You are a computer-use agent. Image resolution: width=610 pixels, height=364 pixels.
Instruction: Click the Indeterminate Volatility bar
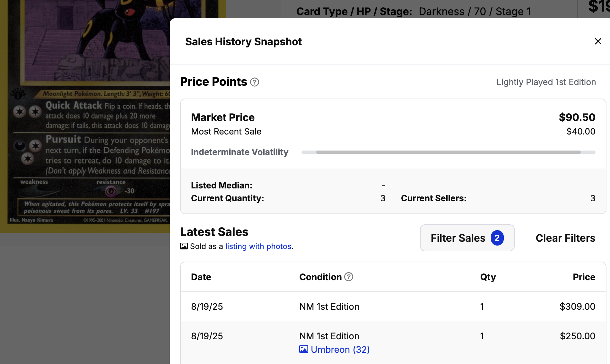pyautogui.click(x=448, y=152)
